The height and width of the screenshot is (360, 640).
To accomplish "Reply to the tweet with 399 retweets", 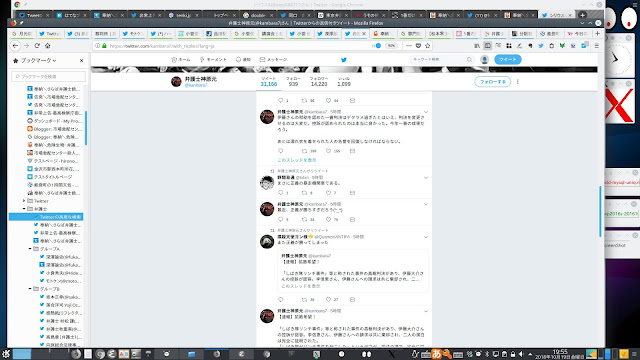I will (280, 151).
